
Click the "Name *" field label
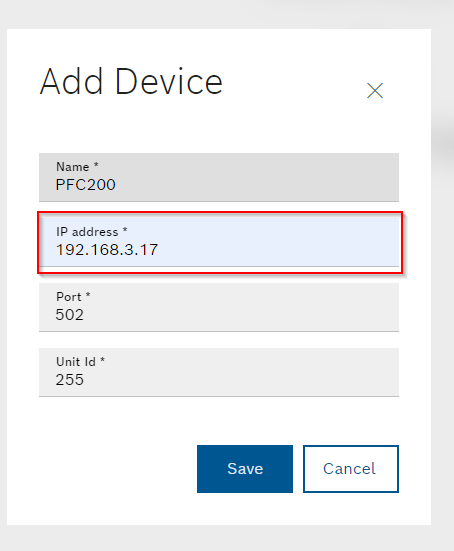point(77,167)
